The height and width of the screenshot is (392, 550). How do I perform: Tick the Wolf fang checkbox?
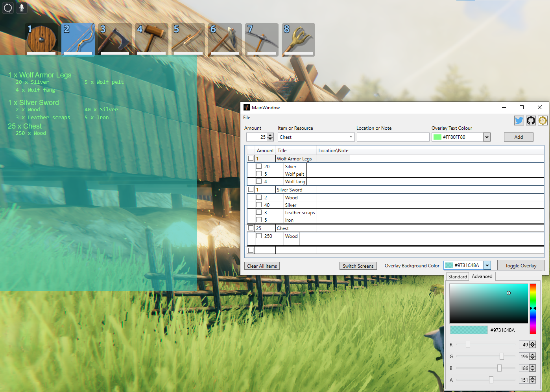click(x=259, y=181)
